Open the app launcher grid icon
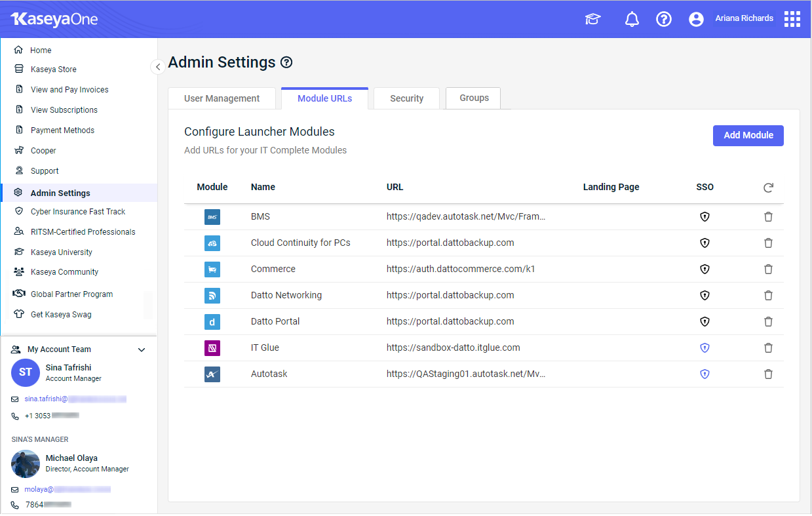Screen dimensions: 812x516 pos(792,19)
